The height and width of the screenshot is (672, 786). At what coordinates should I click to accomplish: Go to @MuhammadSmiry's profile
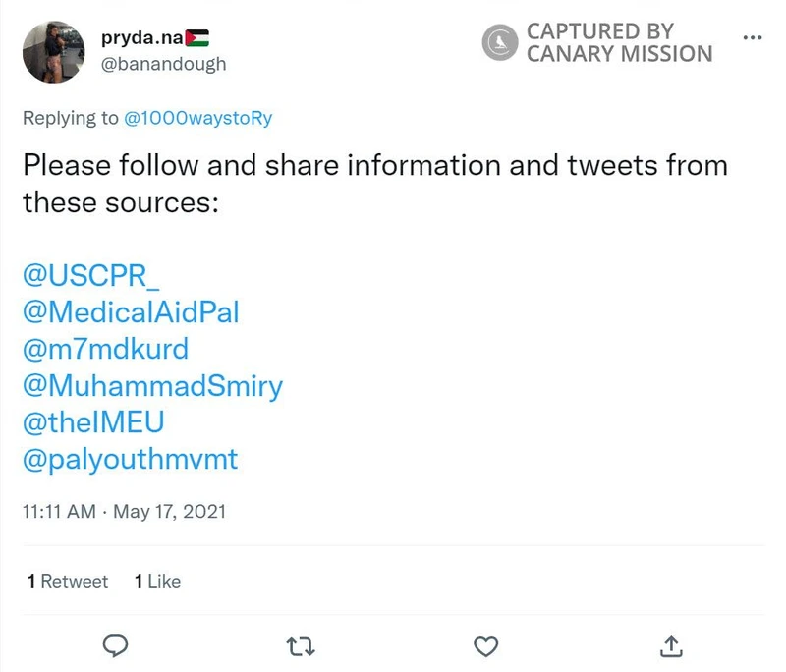[152, 385]
